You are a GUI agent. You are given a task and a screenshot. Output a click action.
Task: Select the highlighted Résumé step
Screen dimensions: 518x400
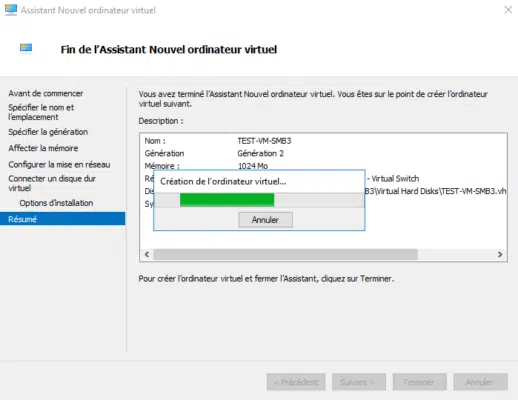63,219
